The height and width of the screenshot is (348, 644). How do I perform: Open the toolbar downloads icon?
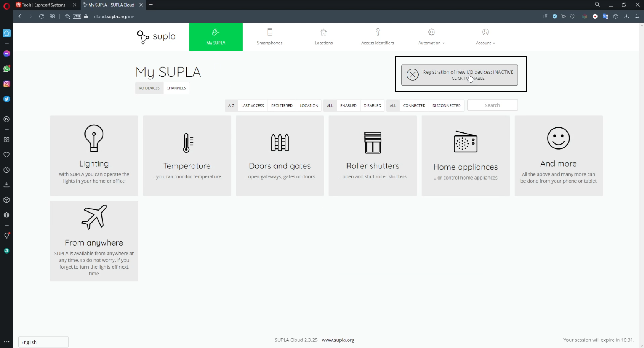626,16
